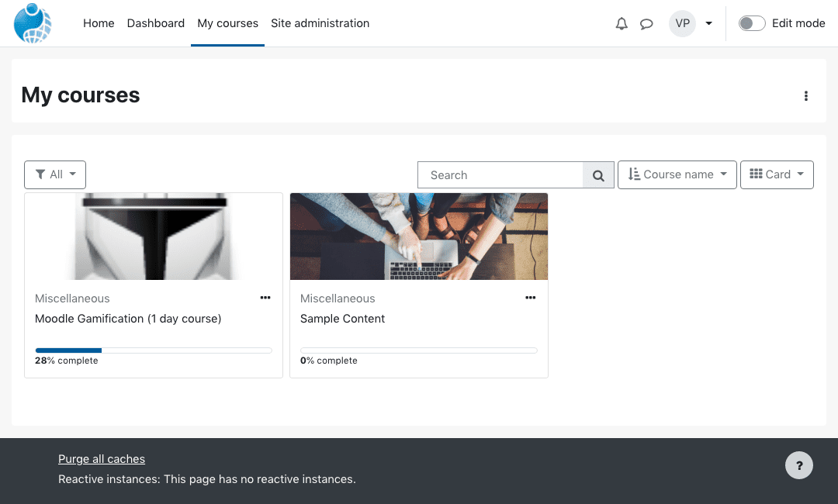Click the help question mark button
Viewport: 838px width, 504px height.
(x=799, y=465)
